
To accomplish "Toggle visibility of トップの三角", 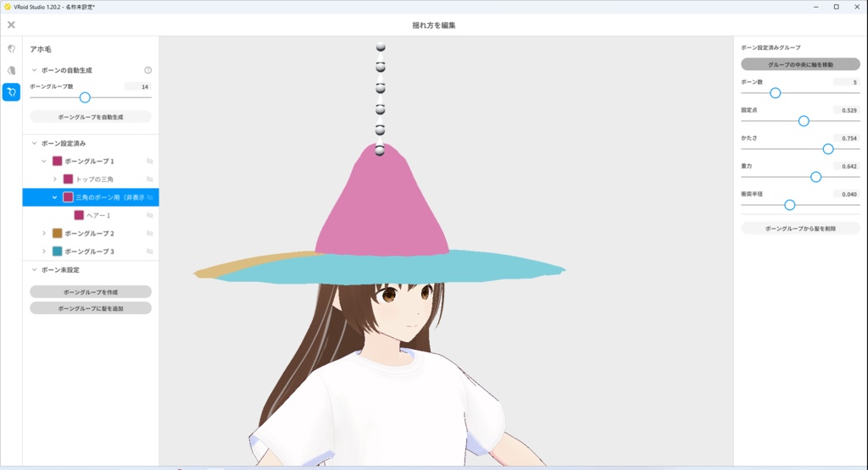I will (x=149, y=180).
